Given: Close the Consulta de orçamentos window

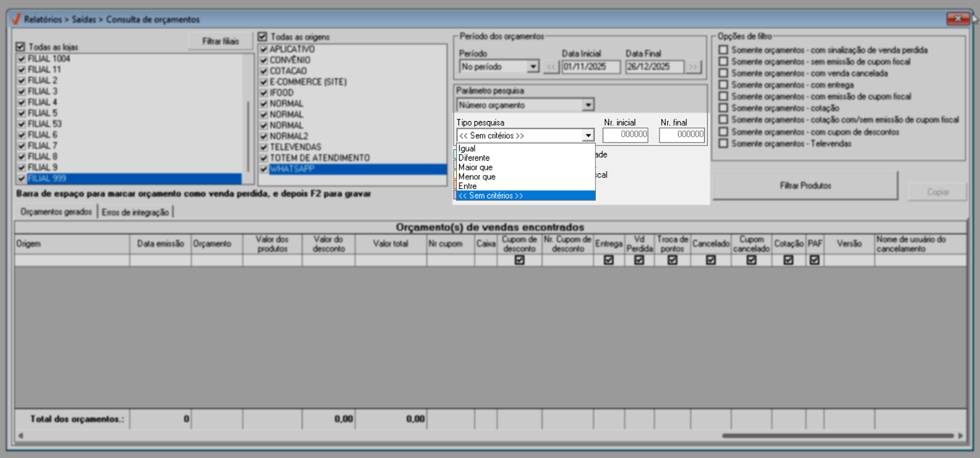Looking at the screenshot, I should [x=957, y=19].
